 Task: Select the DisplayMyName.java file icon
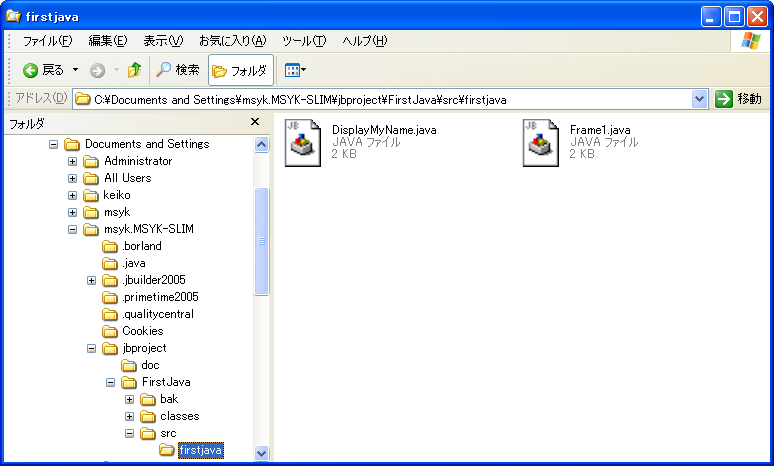[303, 144]
